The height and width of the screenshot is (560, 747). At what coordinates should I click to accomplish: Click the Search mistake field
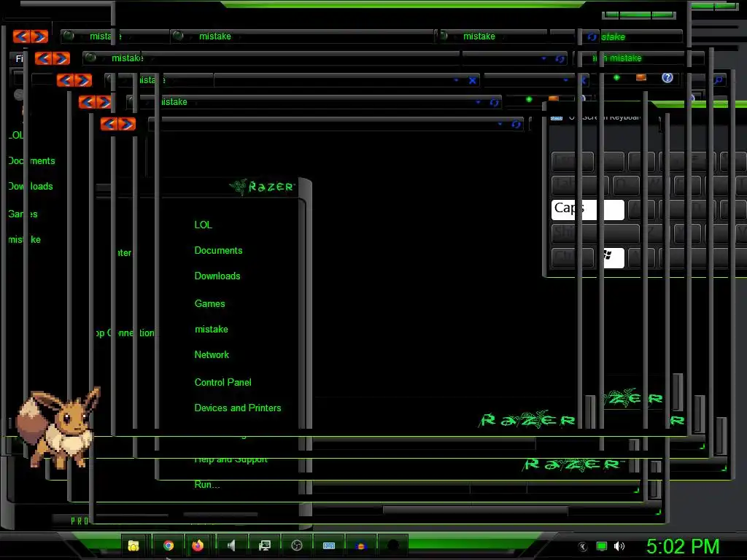640,58
